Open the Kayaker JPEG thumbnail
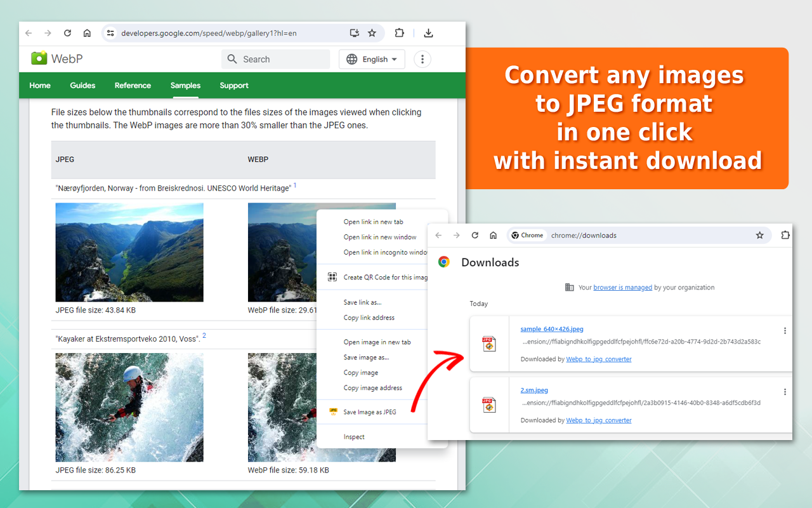 click(129, 407)
